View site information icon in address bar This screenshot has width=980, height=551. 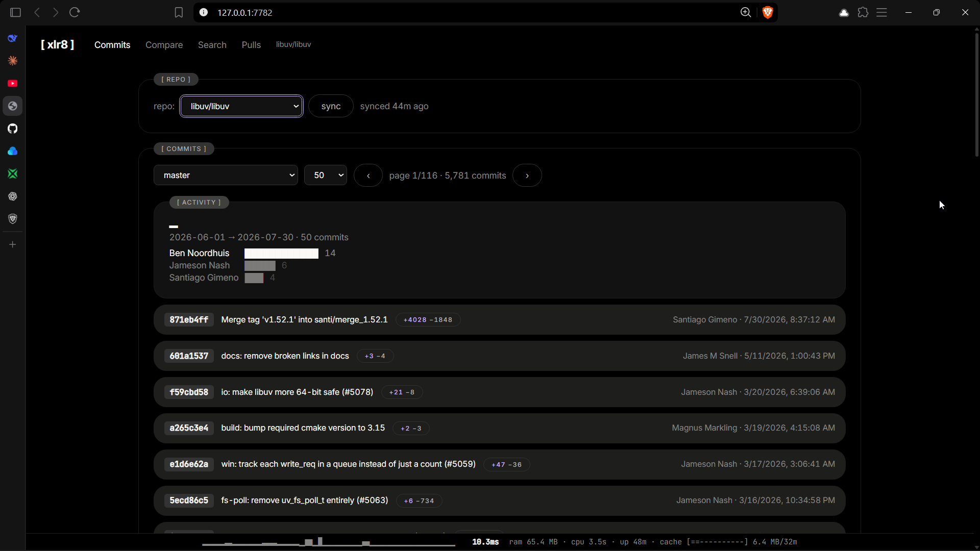[x=204, y=12]
